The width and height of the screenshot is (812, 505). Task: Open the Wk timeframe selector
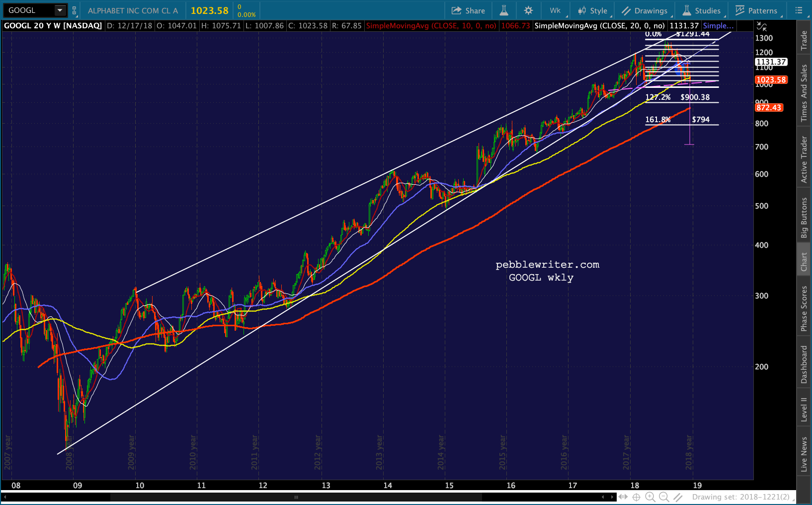pos(555,10)
